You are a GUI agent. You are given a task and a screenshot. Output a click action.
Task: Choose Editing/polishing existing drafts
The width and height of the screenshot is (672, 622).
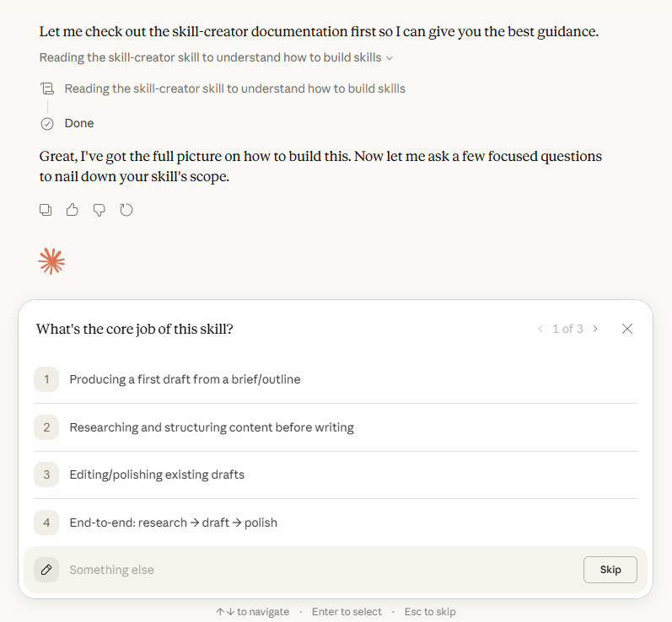pyautogui.click(x=336, y=475)
